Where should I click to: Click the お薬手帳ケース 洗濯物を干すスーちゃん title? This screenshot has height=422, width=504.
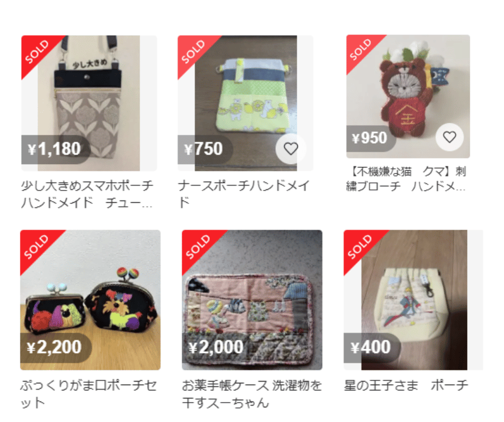click(251, 394)
